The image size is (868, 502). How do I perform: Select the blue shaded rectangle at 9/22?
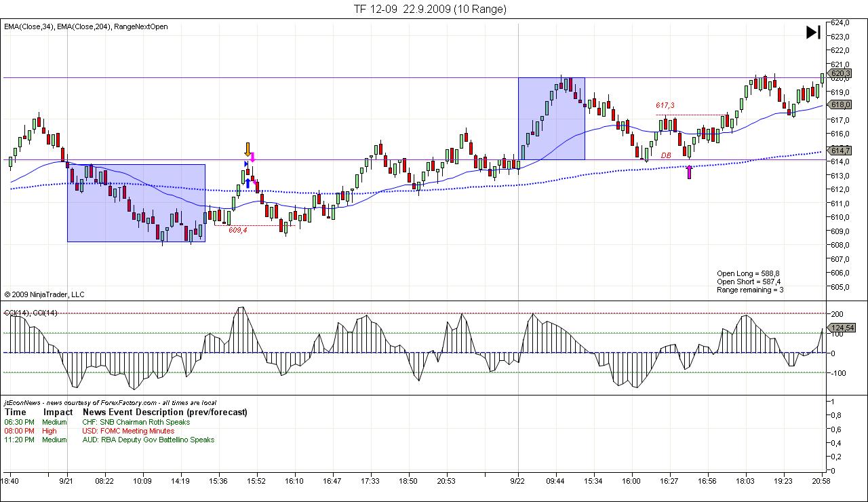pyautogui.click(x=551, y=119)
